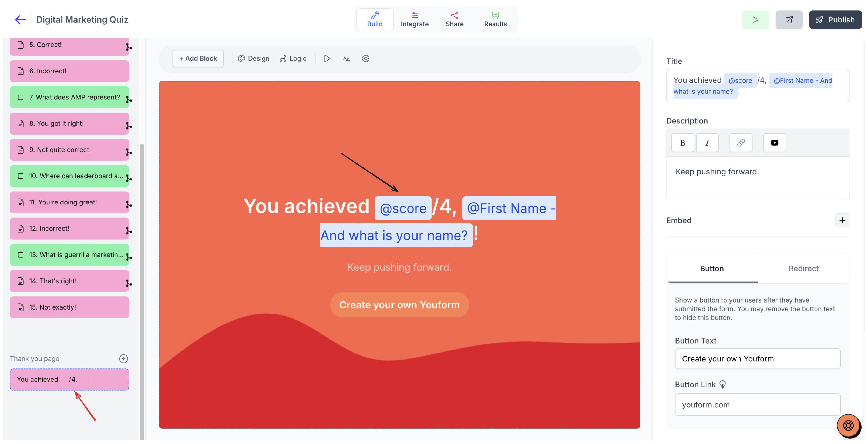Screen dimensions: 868x443
Task: Select block 10. Where can leaderboard
Action: pos(69,176)
